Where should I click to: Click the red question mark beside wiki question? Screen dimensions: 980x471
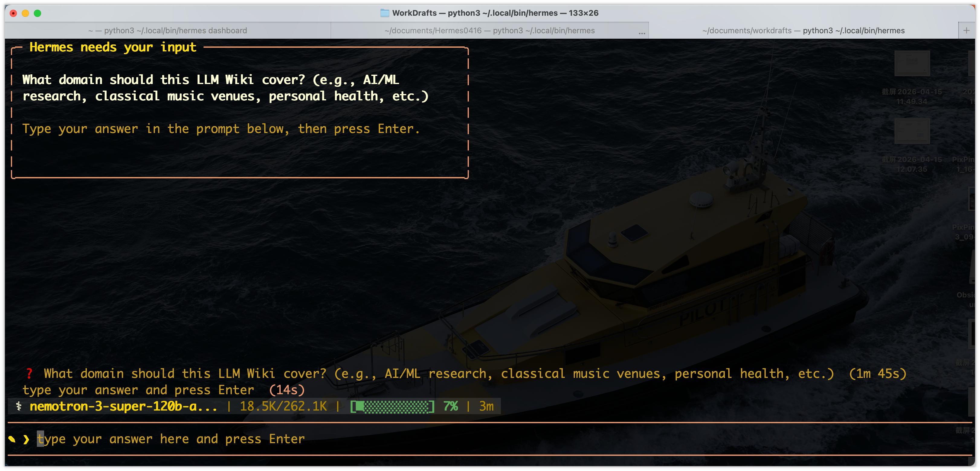tap(29, 374)
